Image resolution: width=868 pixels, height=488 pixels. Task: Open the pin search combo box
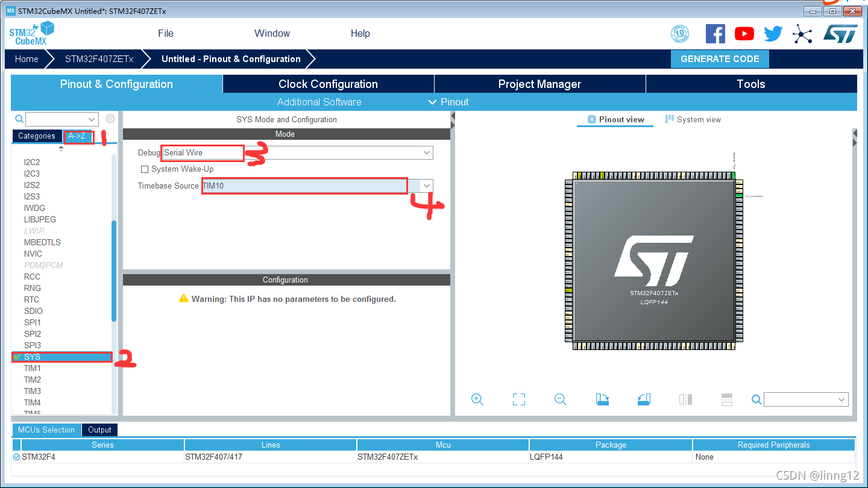[806, 399]
